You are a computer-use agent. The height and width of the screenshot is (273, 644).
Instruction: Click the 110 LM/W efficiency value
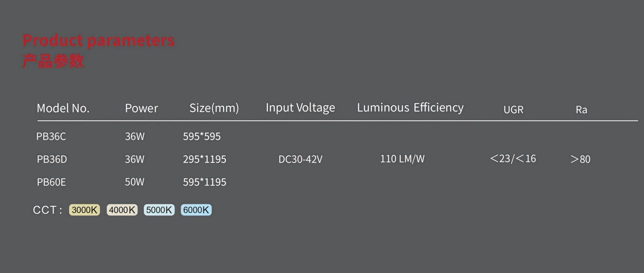click(x=402, y=159)
